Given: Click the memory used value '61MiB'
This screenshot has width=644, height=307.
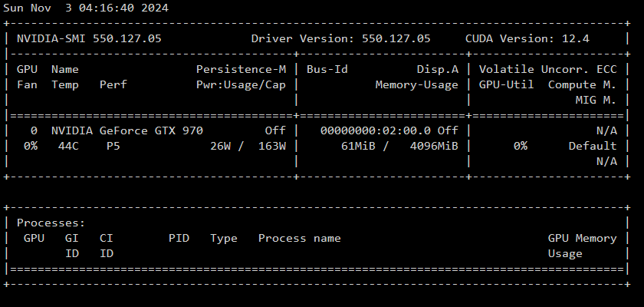Looking at the screenshot, I should (358, 146).
